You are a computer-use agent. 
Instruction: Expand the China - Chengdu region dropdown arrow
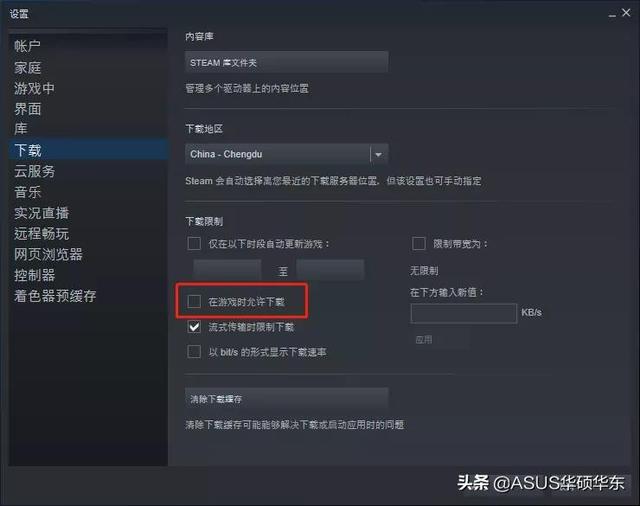(379, 155)
